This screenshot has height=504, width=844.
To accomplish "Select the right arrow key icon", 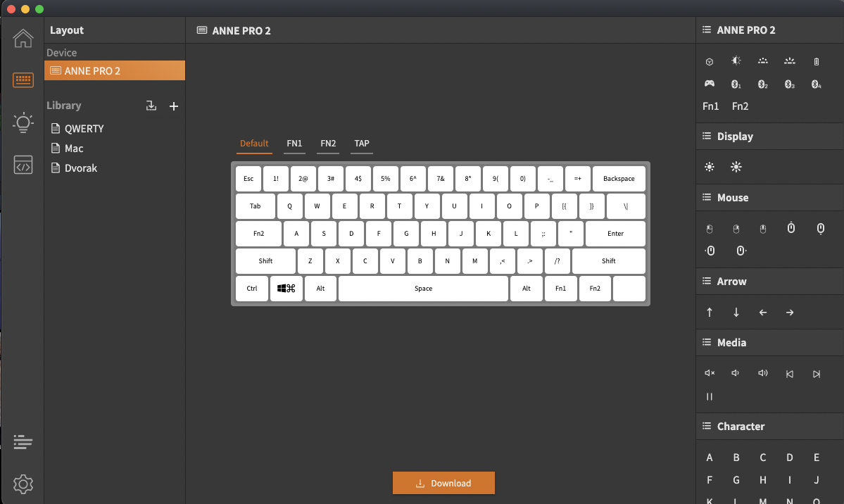I will [x=790, y=313].
